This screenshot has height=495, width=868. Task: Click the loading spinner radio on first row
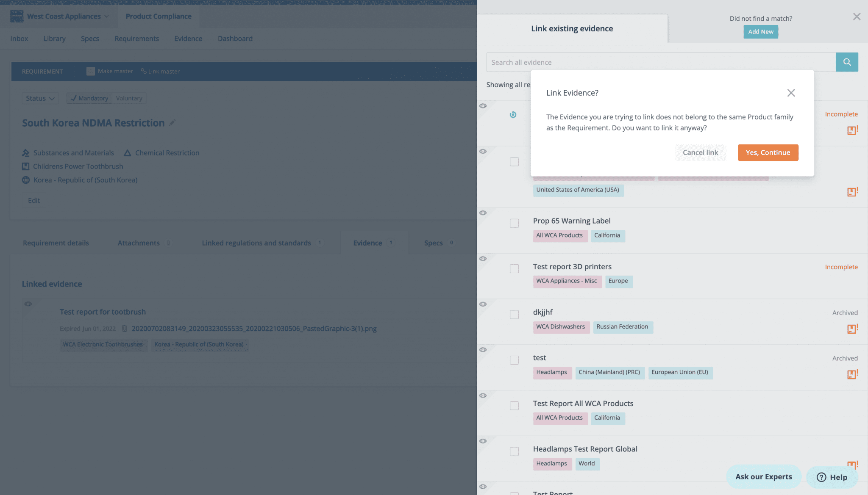[x=513, y=115]
